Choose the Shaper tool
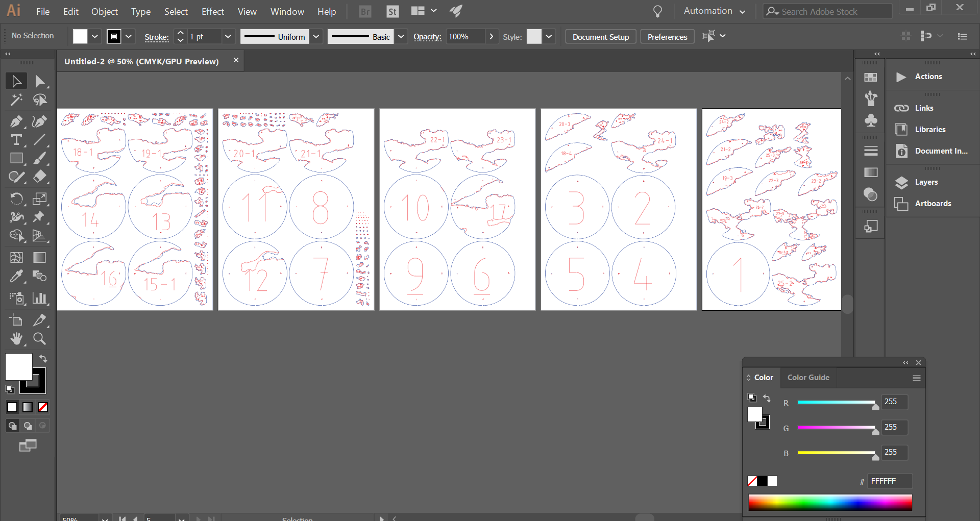 [16, 177]
